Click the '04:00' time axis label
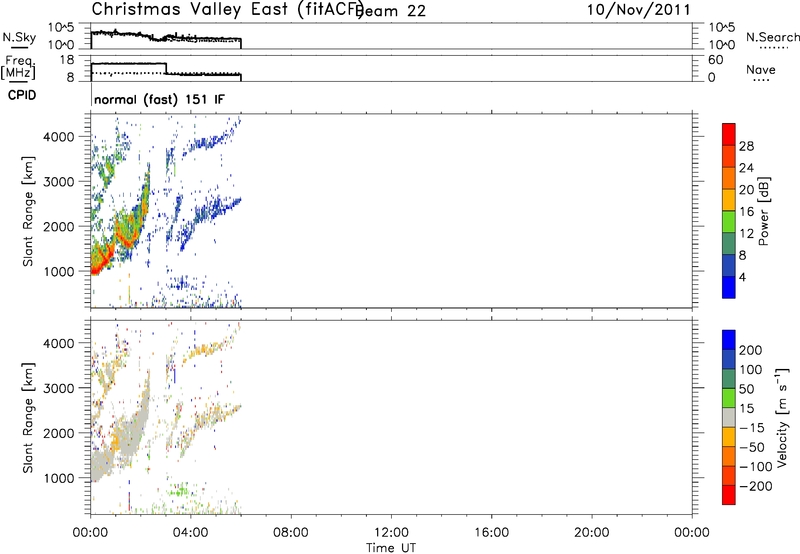The image size is (800, 554). [x=191, y=533]
